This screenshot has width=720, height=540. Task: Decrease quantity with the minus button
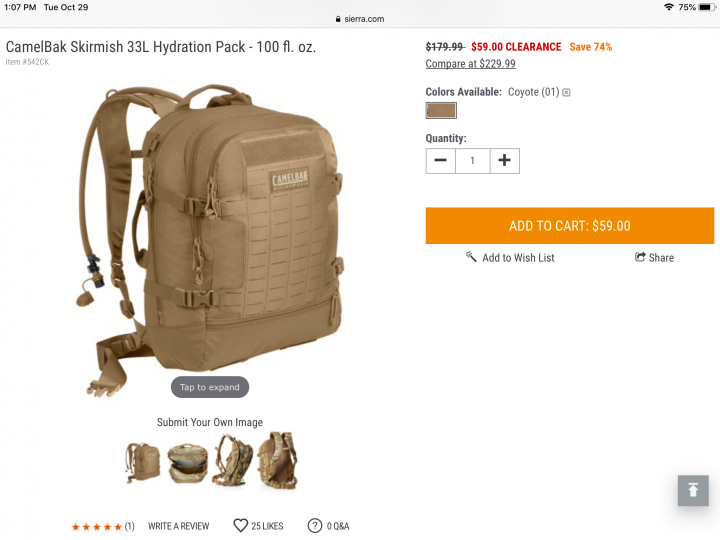[440, 161]
